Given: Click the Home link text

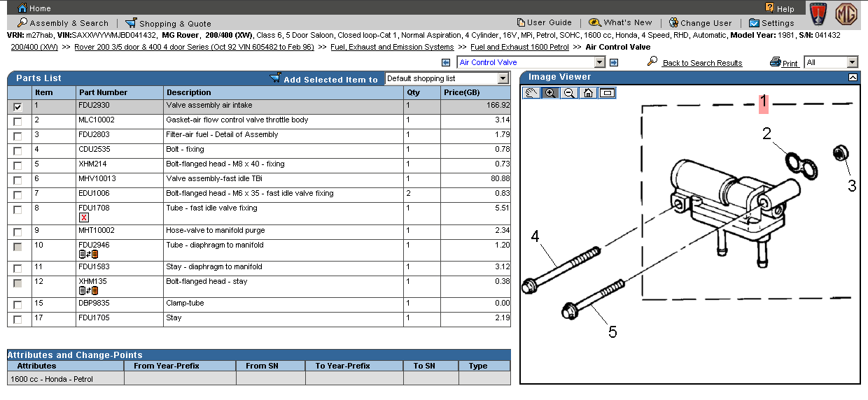Looking at the screenshot, I should point(40,8).
